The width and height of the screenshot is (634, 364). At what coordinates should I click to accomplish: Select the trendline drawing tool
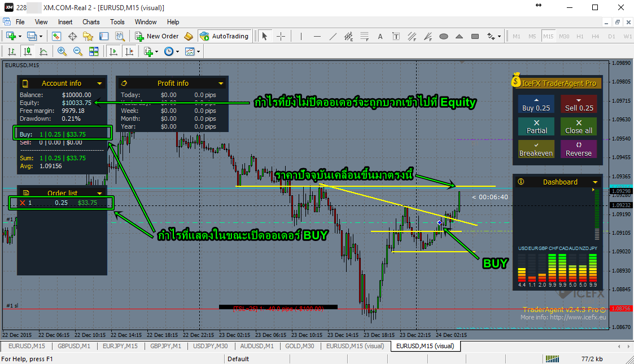coord(333,36)
